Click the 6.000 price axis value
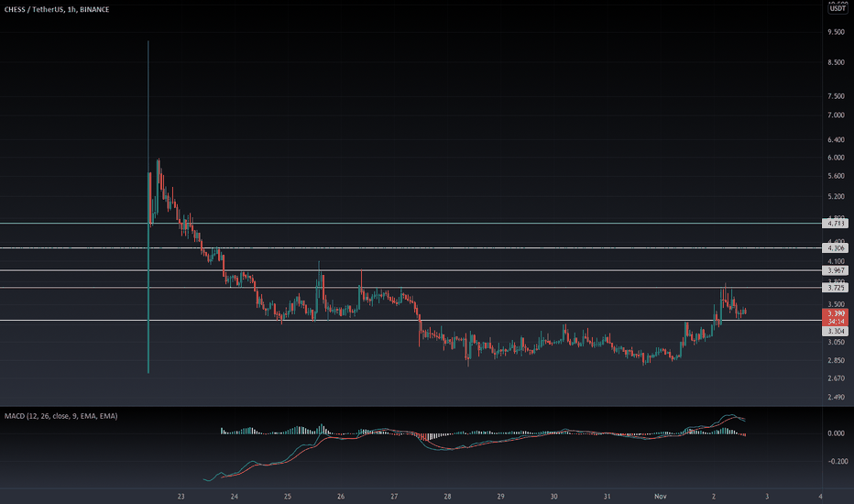The height and width of the screenshot is (504, 854). click(x=836, y=158)
